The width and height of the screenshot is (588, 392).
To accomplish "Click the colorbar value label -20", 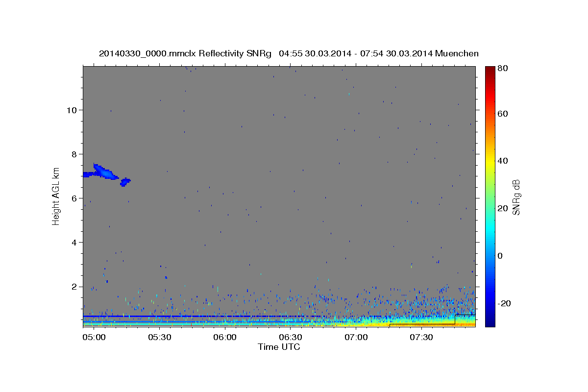I will click(x=504, y=304).
